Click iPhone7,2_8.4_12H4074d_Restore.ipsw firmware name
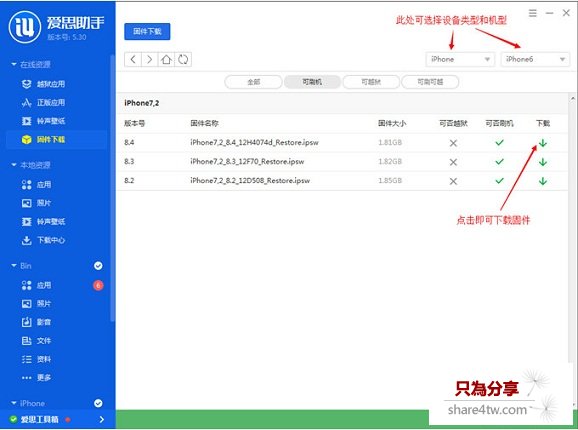The height and width of the screenshot is (430, 578). point(254,143)
